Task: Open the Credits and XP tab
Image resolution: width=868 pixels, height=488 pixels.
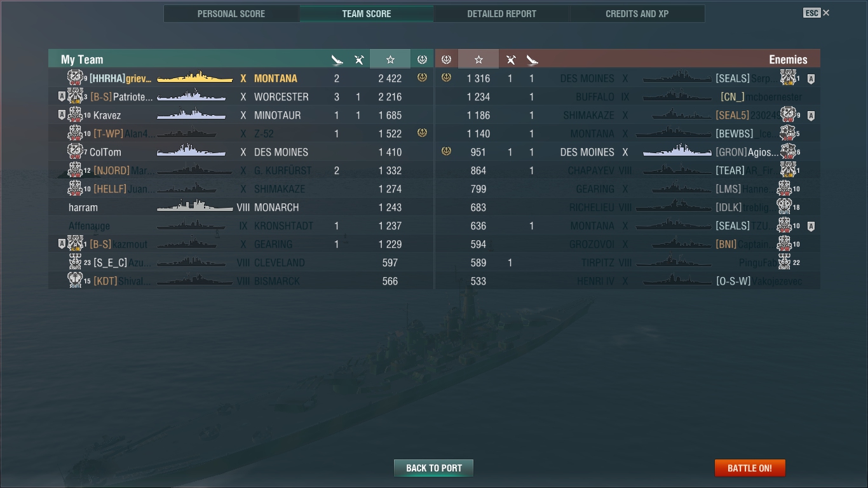Action: click(637, 14)
